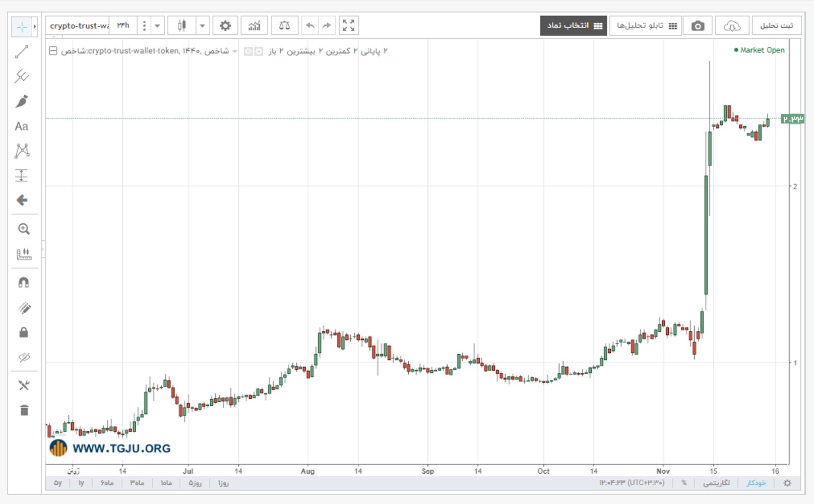The height and width of the screenshot is (504, 814).
Task: Expand the chart style dropdown arrow
Action: point(203,25)
